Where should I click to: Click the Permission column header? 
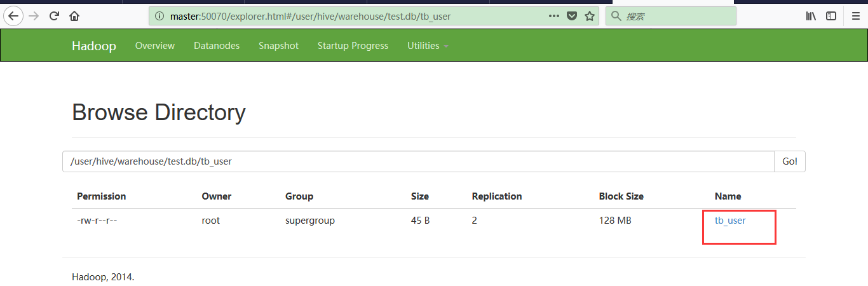point(102,196)
